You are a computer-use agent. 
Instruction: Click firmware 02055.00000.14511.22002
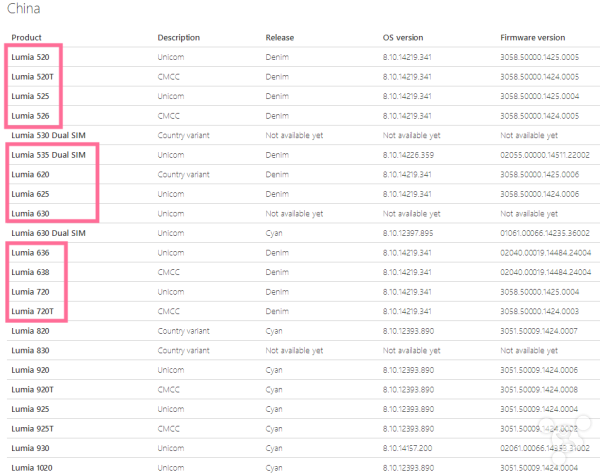coord(545,155)
